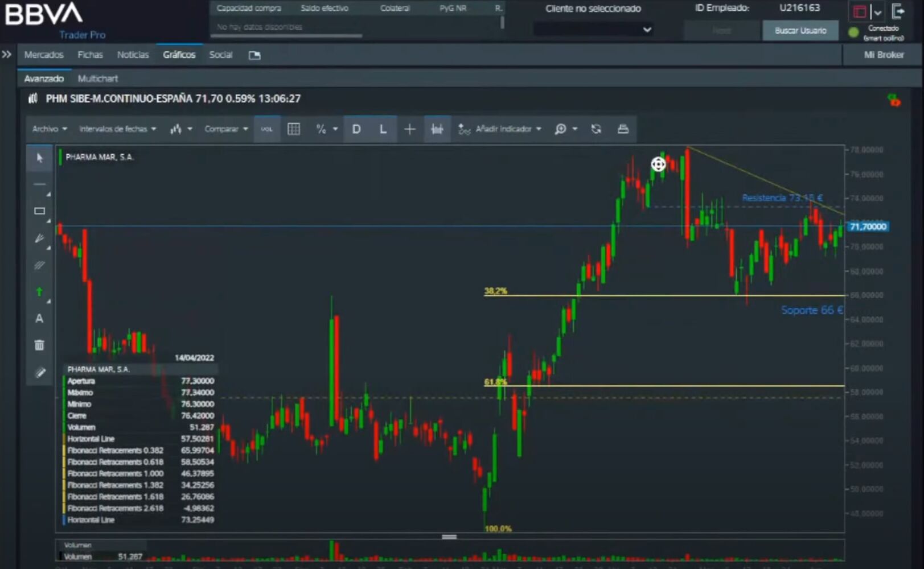Click the candlestick icon beside the PHM title
Viewport: 924px width, 569px height.
click(33, 98)
